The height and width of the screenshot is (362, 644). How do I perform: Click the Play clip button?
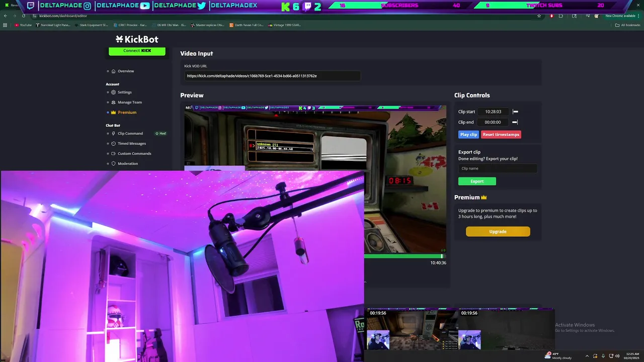click(468, 135)
